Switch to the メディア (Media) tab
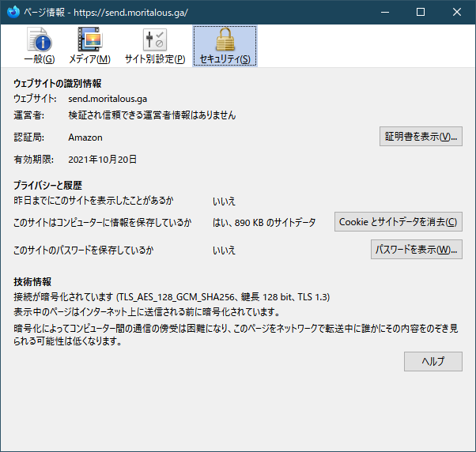476x452 pixels. pos(89,46)
